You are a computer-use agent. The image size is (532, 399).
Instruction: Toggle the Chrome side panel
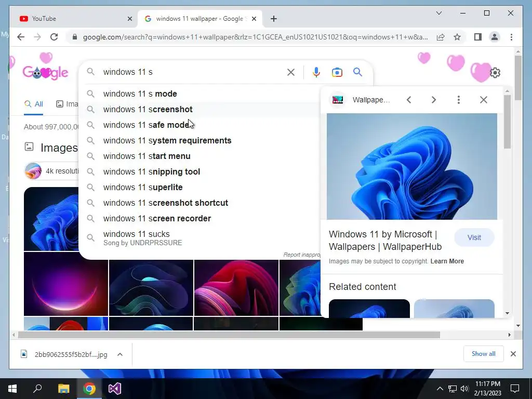[478, 37]
